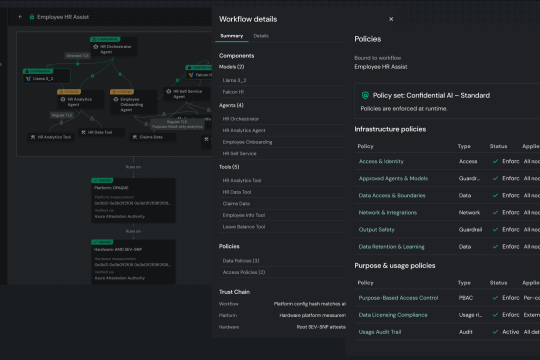Switch to the Details tab
This screenshot has height=360, width=540.
[x=261, y=36]
